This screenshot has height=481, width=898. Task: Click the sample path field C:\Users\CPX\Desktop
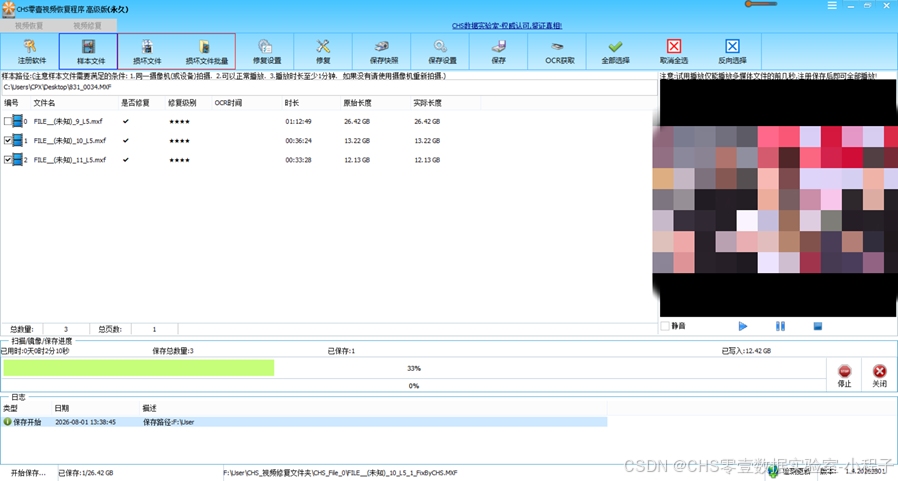(329, 87)
